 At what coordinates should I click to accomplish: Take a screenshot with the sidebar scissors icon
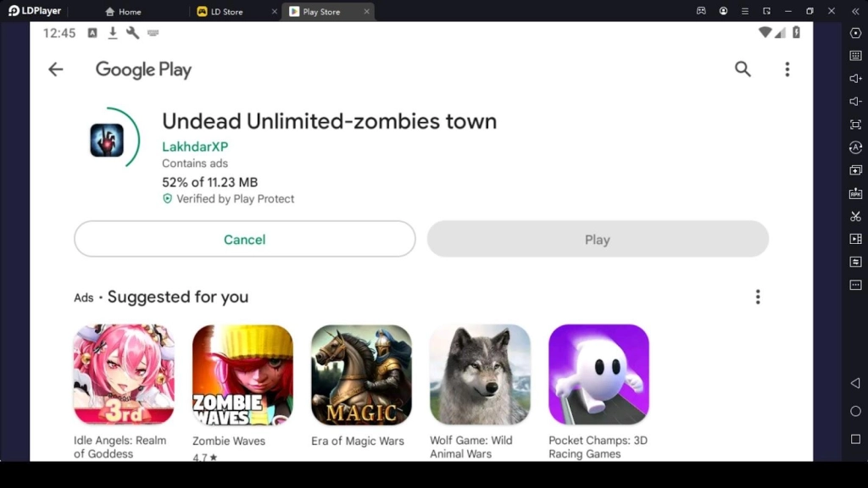pyautogui.click(x=856, y=216)
